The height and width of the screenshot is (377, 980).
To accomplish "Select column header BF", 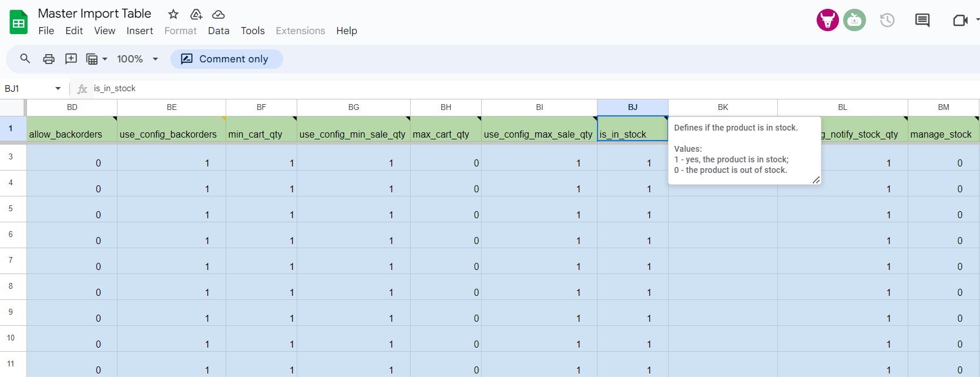I will point(261,107).
